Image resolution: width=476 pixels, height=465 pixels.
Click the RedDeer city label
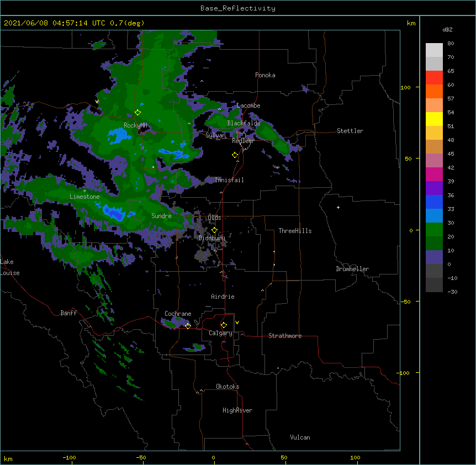tap(243, 141)
